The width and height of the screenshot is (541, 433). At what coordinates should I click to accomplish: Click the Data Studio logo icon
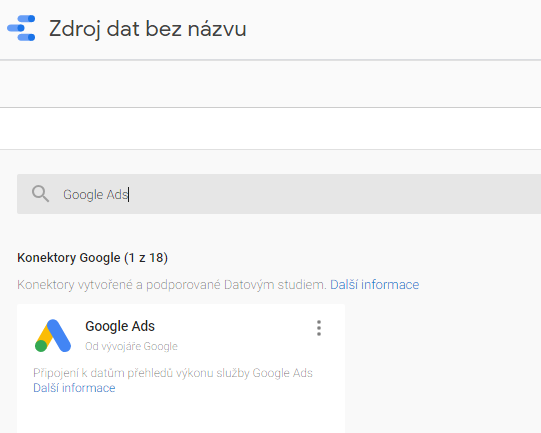point(21,28)
